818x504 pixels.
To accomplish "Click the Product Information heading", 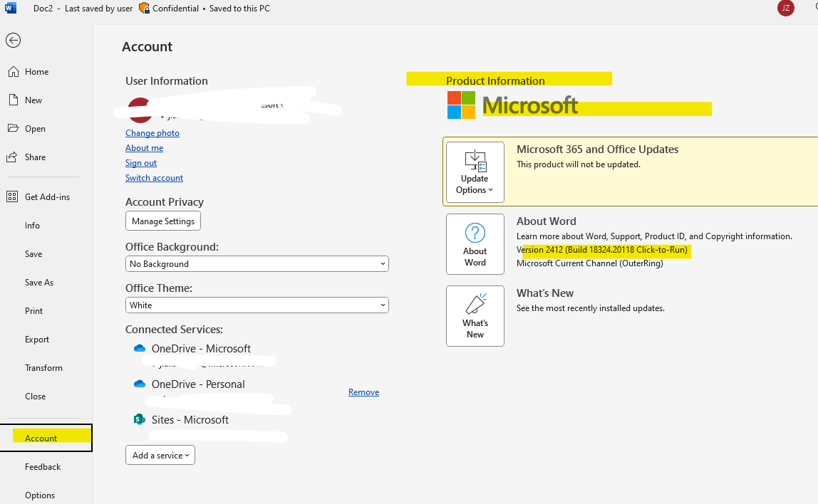I will click(495, 80).
